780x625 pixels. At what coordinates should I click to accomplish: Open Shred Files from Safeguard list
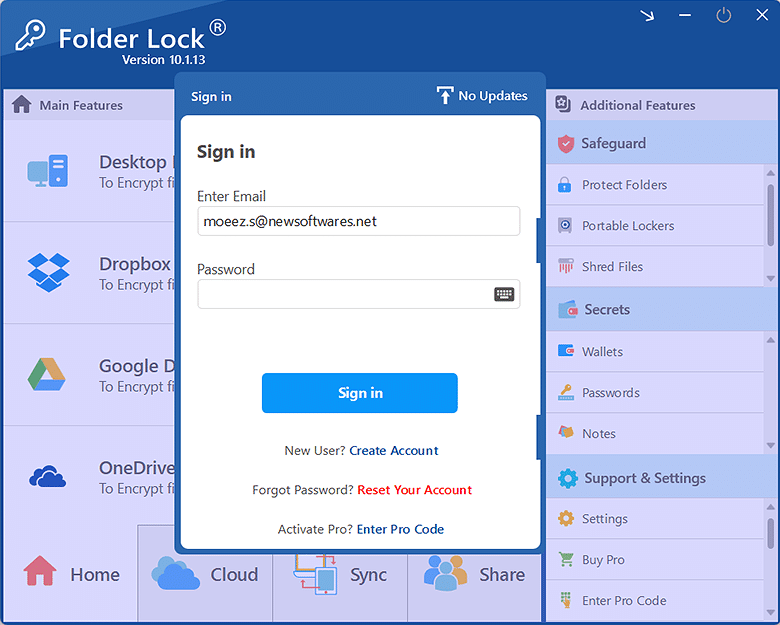point(612,267)
